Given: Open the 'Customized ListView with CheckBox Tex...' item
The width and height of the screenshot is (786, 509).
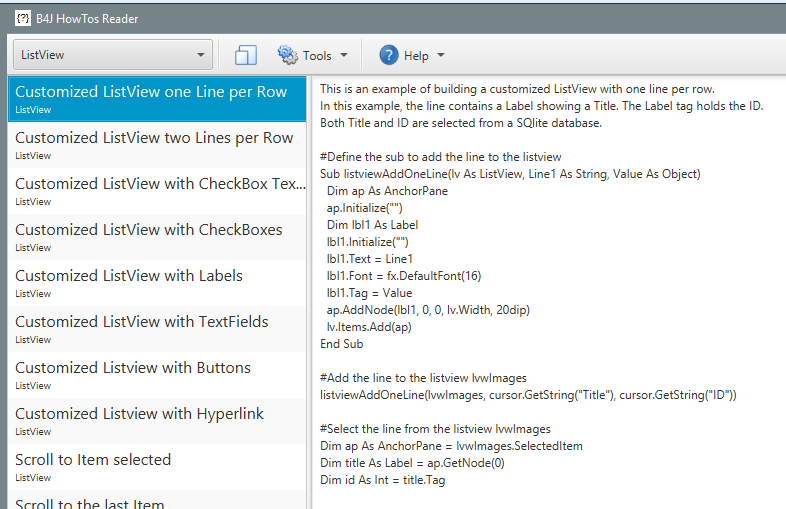Looking at the screenshot, I should tap(157, 190).
